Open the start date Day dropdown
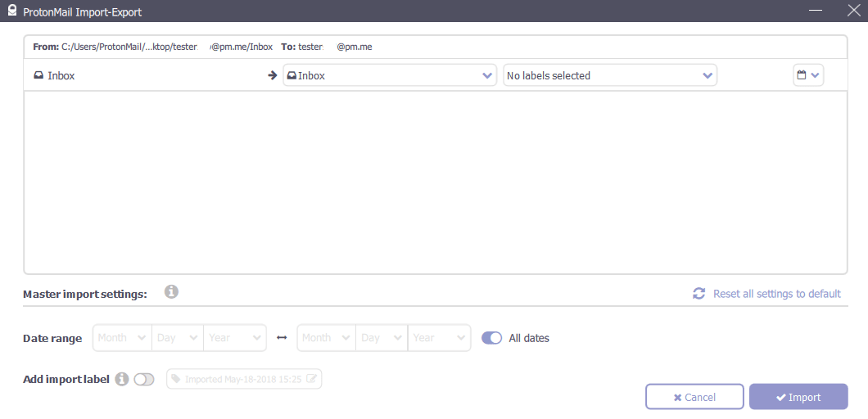Viewport: 868px width, 419px height. click(x=178, y=338)
